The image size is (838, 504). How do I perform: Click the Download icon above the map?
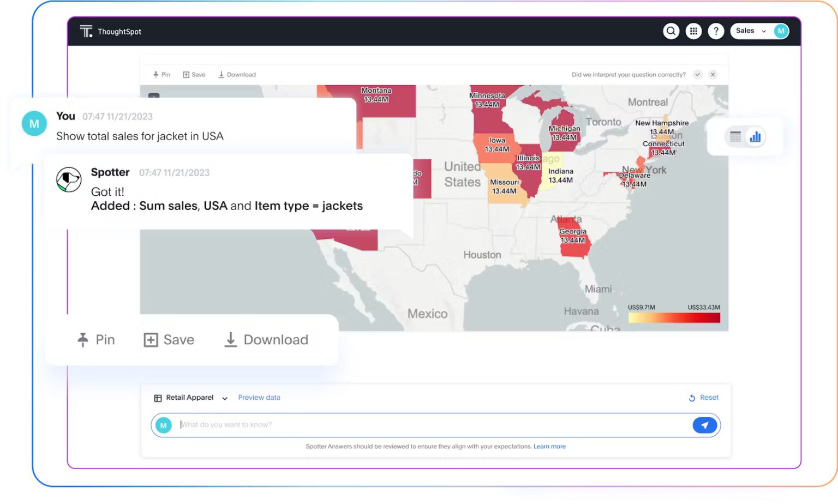click(237, 74)
